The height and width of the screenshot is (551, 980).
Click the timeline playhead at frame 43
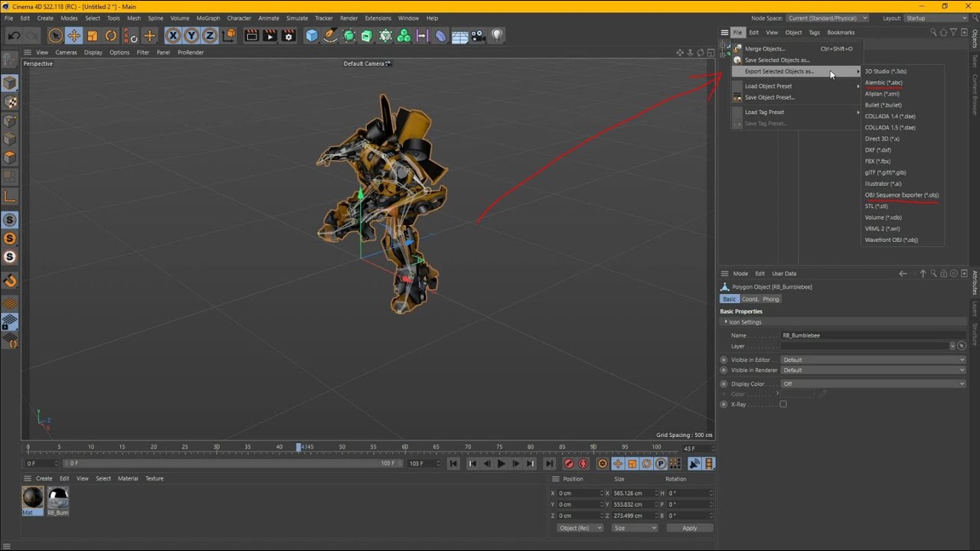tap(299, 447)
